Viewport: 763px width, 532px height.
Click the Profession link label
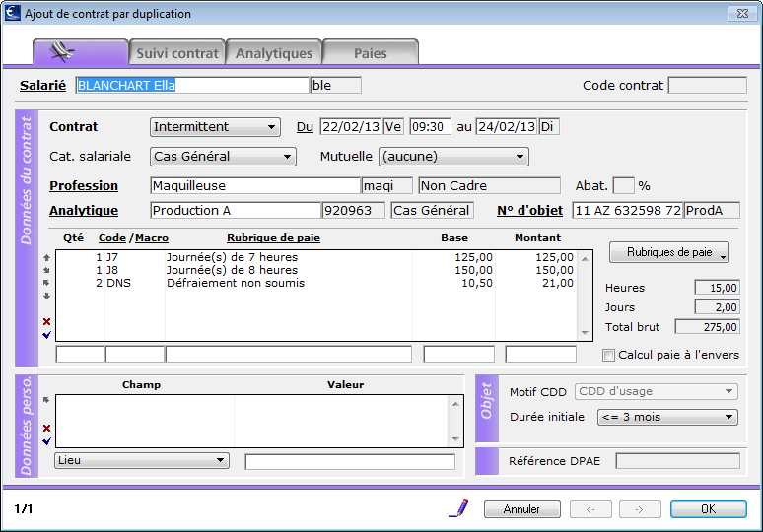[84, 186]
